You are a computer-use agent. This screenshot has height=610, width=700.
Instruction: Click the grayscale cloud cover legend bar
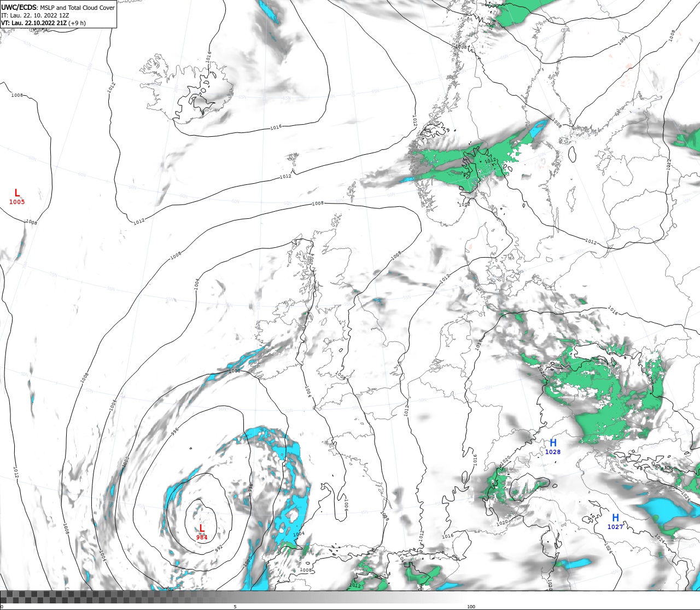coord(350,597)
